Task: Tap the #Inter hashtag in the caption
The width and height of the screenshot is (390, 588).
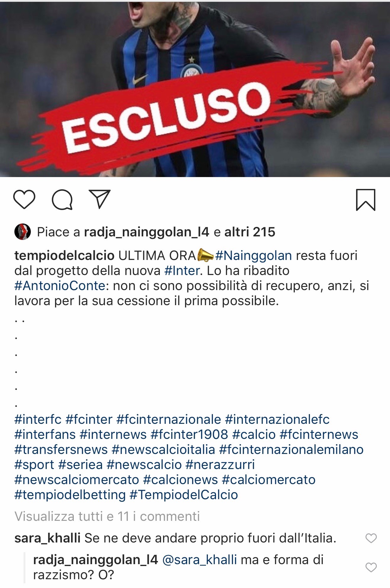Action: coord(182,271)
